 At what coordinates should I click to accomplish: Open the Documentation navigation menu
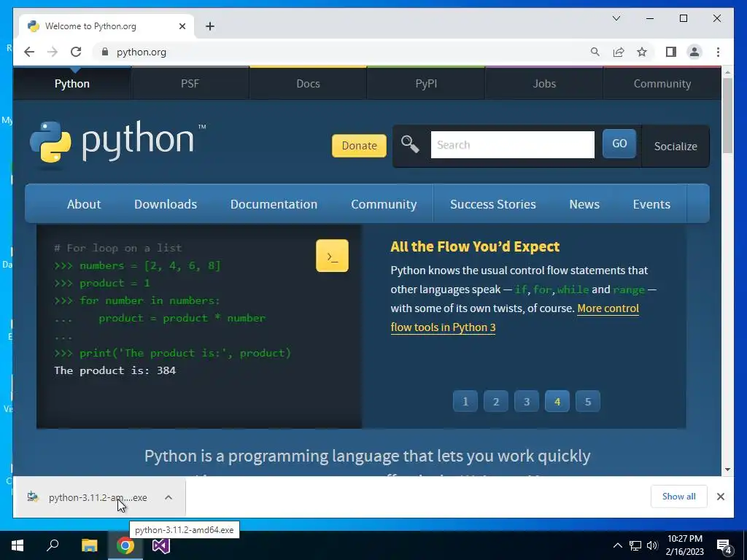tap(274, 204)
